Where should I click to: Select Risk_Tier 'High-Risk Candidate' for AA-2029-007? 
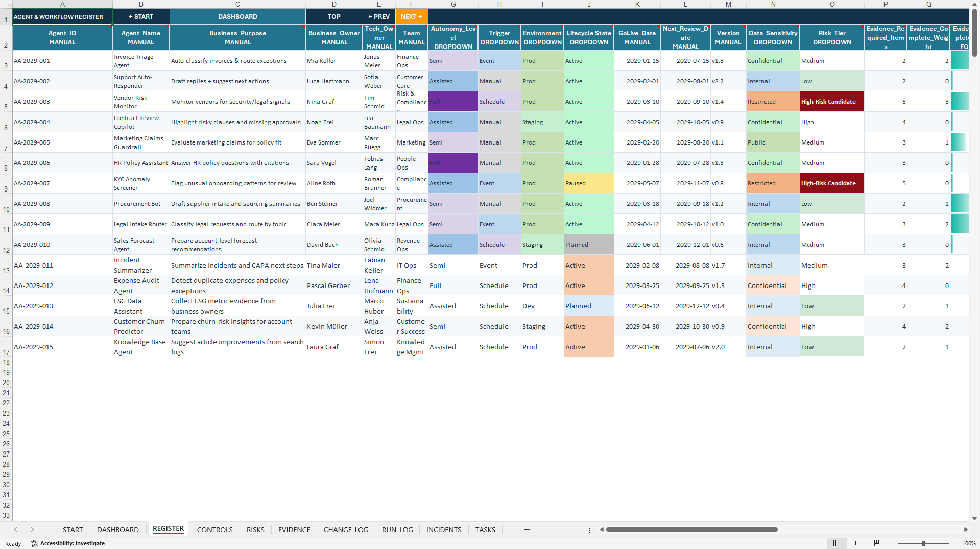832,183
